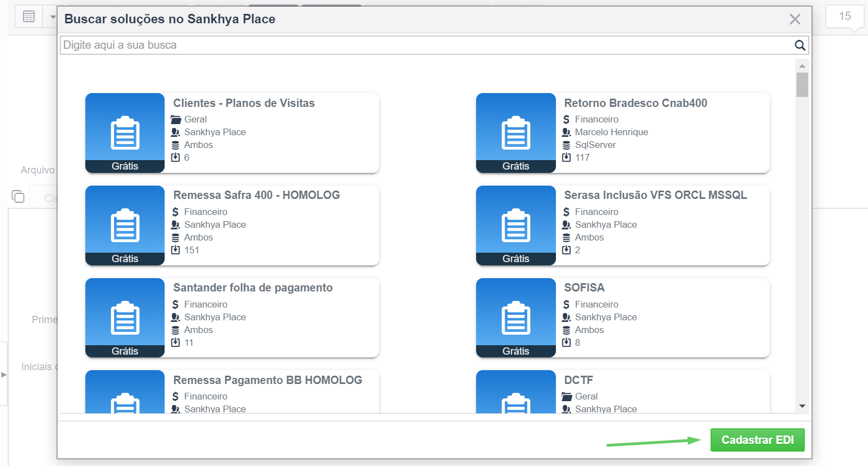868x466 pixels.
Task: Click the dollar icon in Remessa Safra card
Action: tap(176, 212)
